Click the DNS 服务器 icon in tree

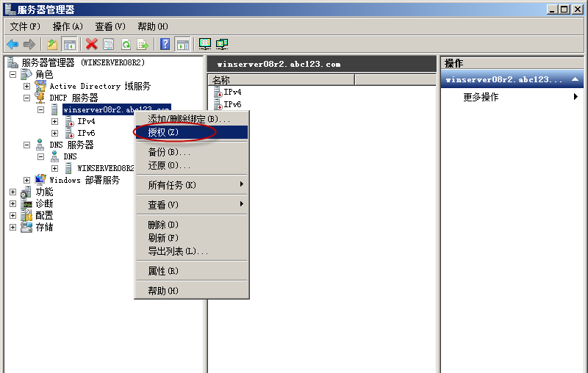(40, 145)
